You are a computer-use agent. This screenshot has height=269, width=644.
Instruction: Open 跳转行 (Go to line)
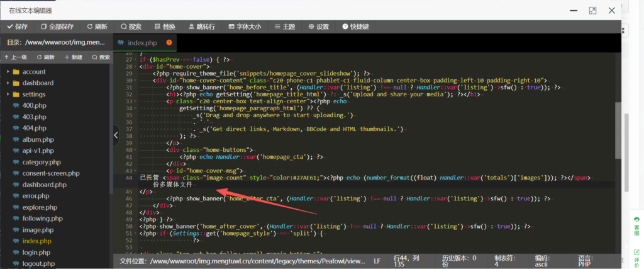pos(202,26)
